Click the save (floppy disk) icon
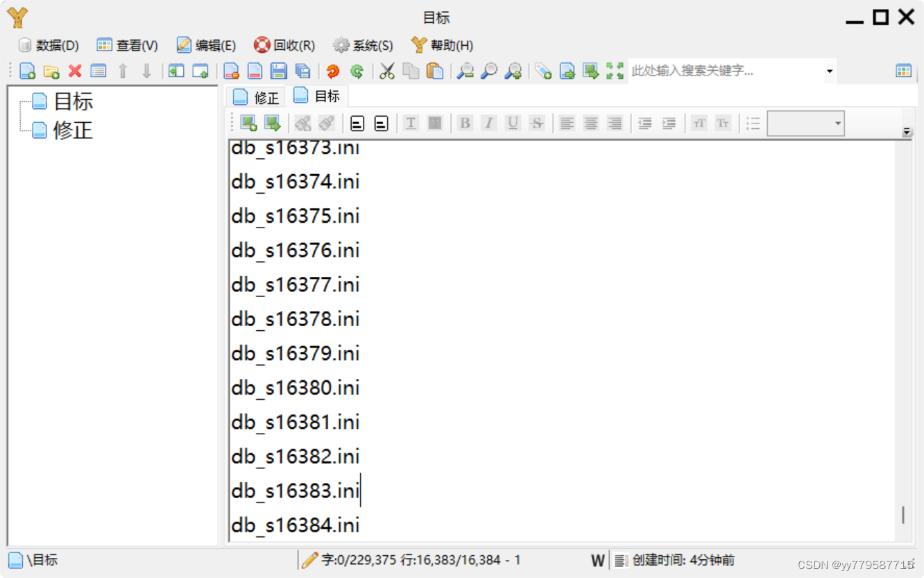 coord(279,71)
